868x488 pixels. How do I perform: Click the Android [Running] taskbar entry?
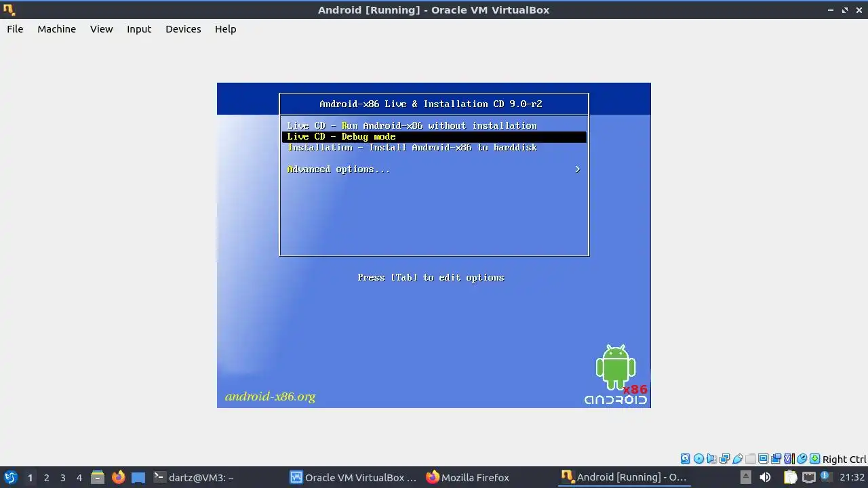tap(625, 477)
